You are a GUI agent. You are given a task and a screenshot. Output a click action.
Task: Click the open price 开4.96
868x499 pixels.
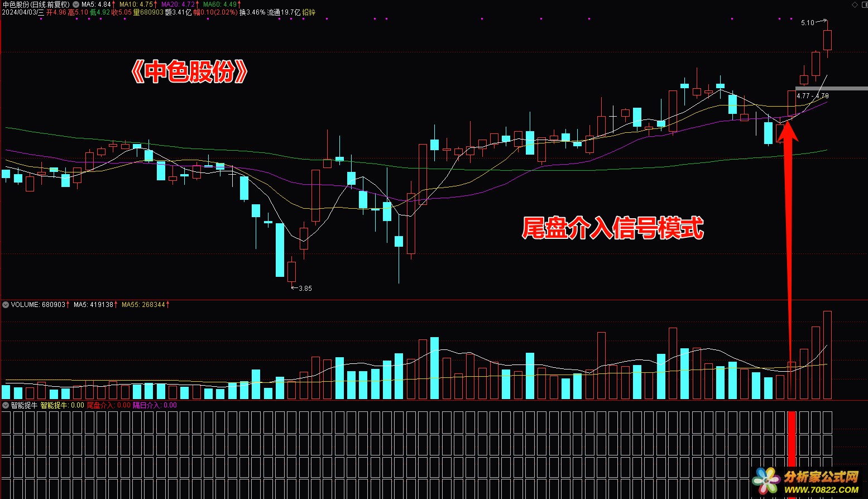(56, 12)
